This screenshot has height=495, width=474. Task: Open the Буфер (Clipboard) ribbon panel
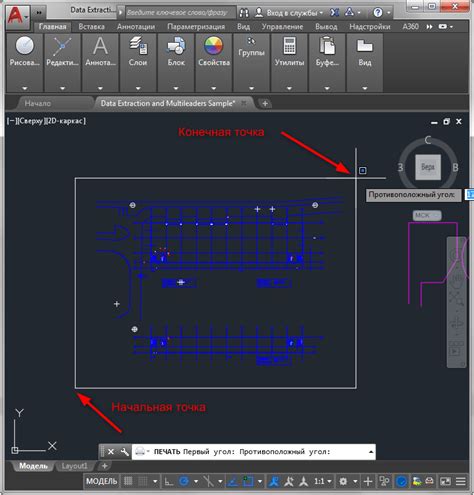pos(327,62)
